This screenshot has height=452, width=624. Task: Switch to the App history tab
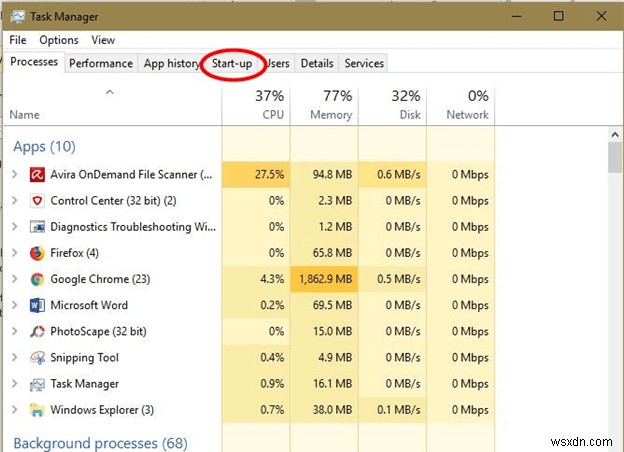[x=171, y=63]
